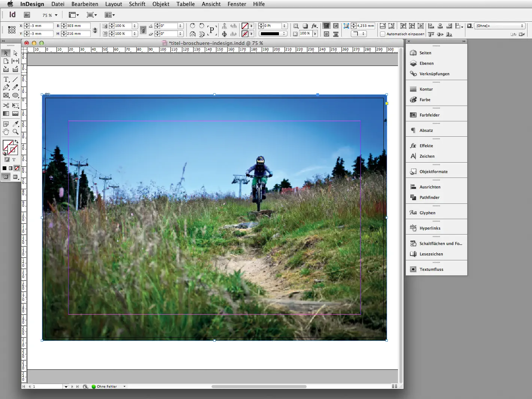The height and width of the screenshot is (399, 532).
Task: Activate the Ellipse frame tool
Action: pyautogui.click(x=15, y=95)
